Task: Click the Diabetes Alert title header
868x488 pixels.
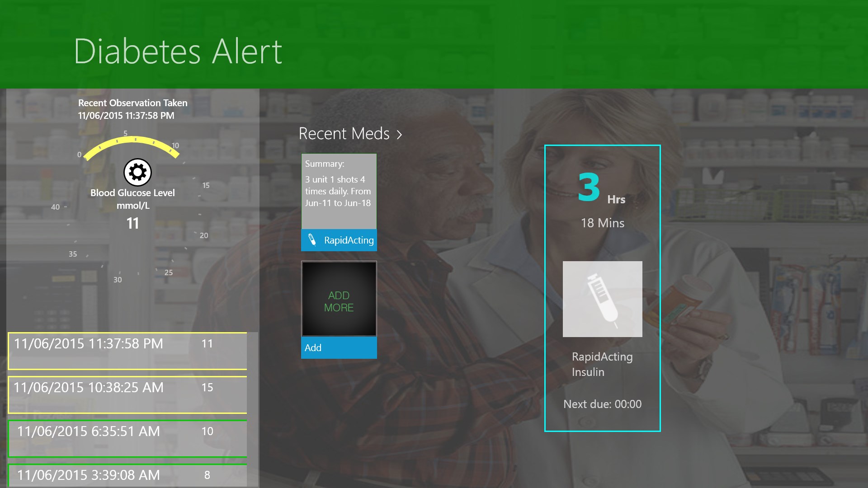Action: pyautogui.click(x=178, y=52)
